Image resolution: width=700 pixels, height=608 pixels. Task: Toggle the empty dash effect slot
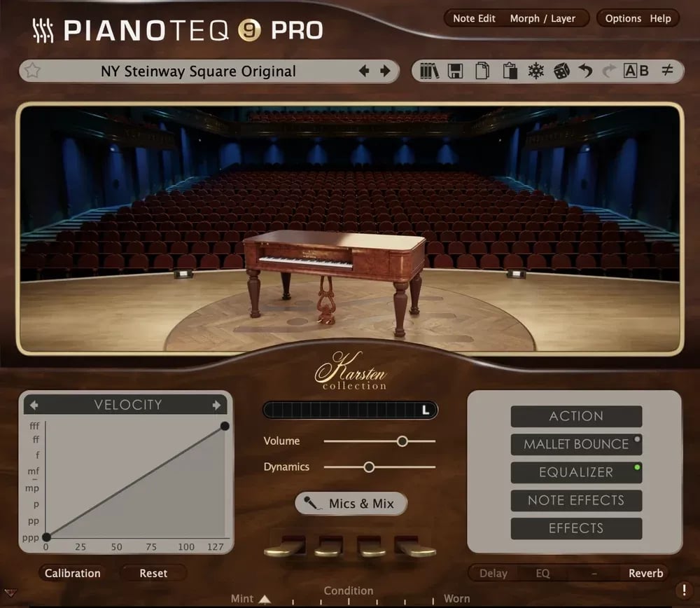click(594, 573)
